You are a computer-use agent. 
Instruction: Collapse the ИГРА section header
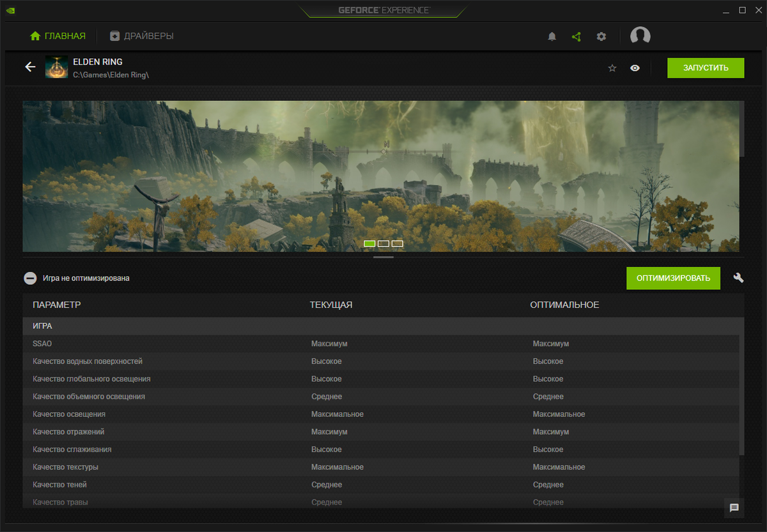383,326
